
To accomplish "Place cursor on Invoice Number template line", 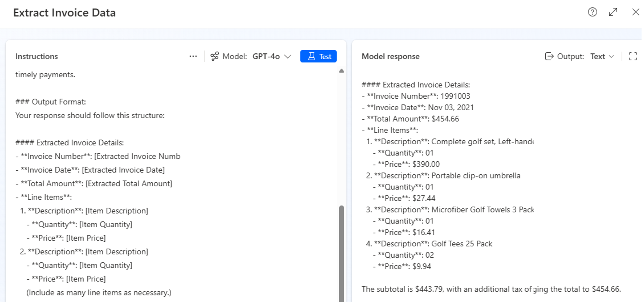I will pyautogui.click(x=97, y=156).
